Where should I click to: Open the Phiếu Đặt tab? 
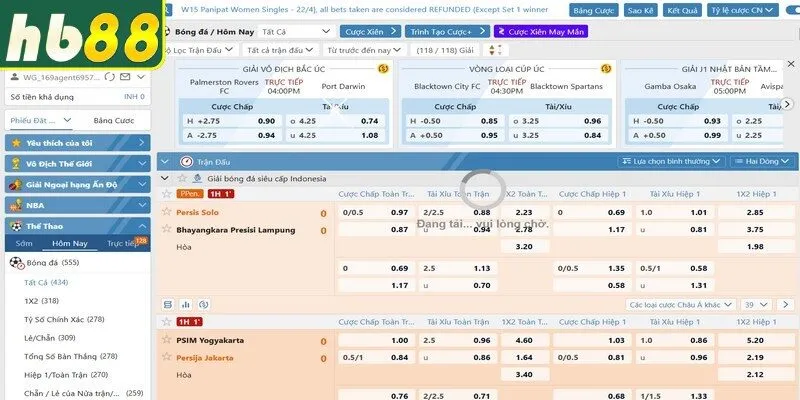tap(41, 120)
